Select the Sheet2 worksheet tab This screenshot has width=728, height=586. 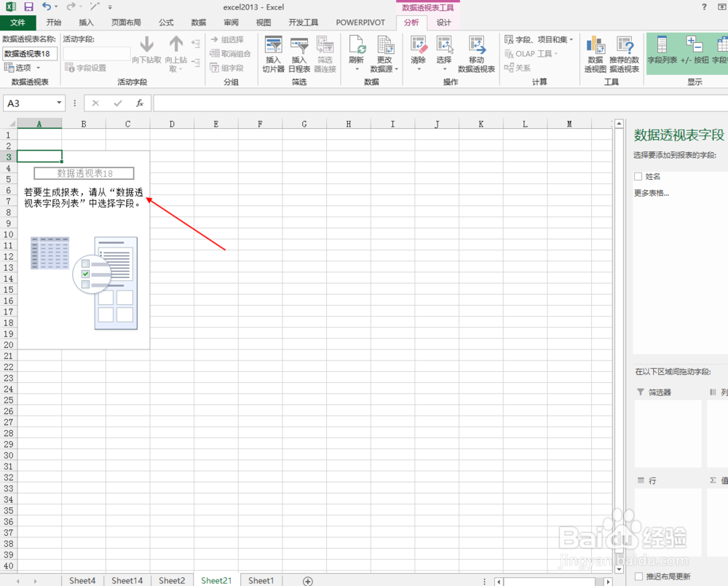tap(172, 580)
